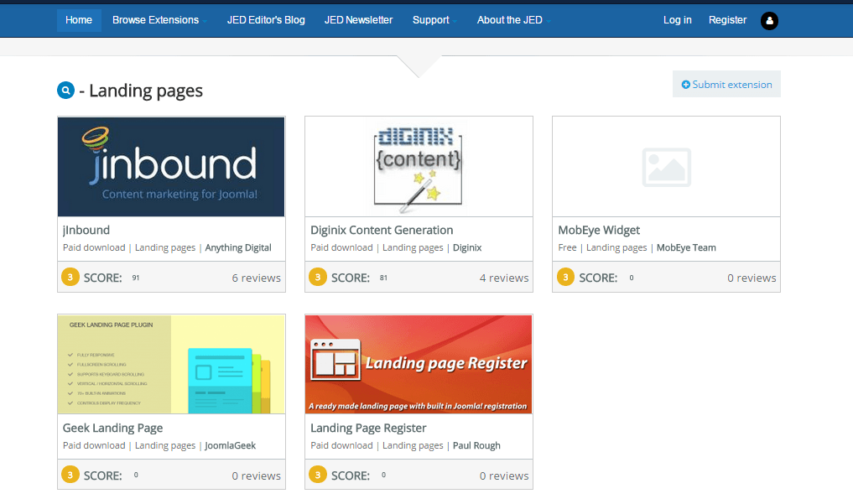Click the search magnifier icon beside Landing pages
The height and width of the screenshot is (504, 853).
(x=65, y=91)
